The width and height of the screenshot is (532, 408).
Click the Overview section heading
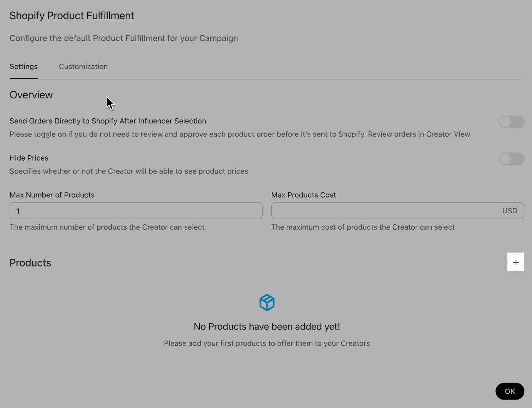pyautogui.click(x=31, y=95)
